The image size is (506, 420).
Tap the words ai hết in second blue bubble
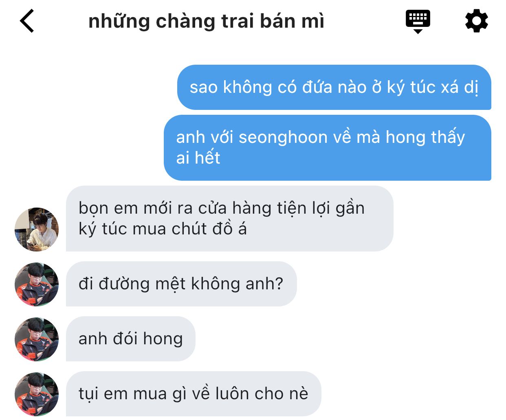point(198,158)
